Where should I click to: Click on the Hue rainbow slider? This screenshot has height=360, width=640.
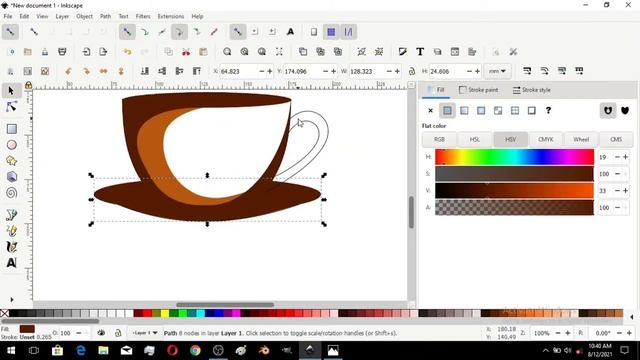pyautogui.click(x=514, y=157)
